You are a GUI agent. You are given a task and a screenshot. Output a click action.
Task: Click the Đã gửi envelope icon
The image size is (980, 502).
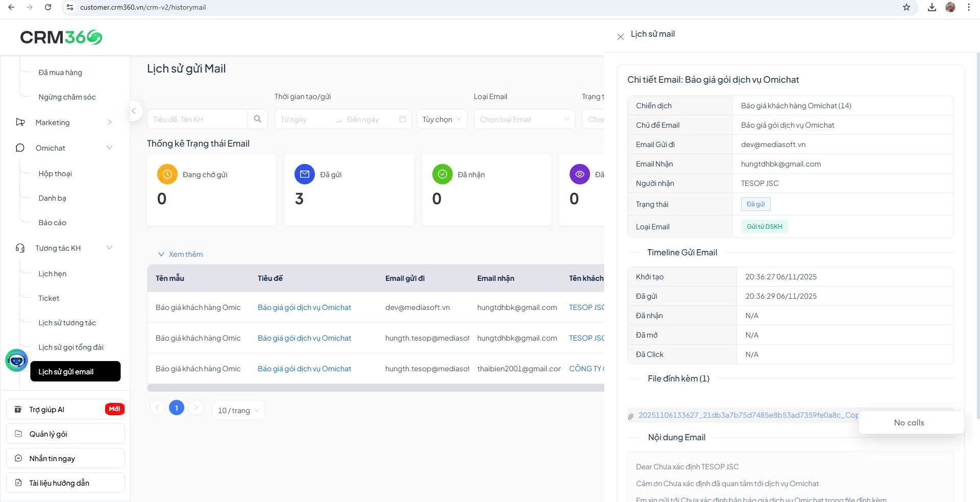point(305,174)
